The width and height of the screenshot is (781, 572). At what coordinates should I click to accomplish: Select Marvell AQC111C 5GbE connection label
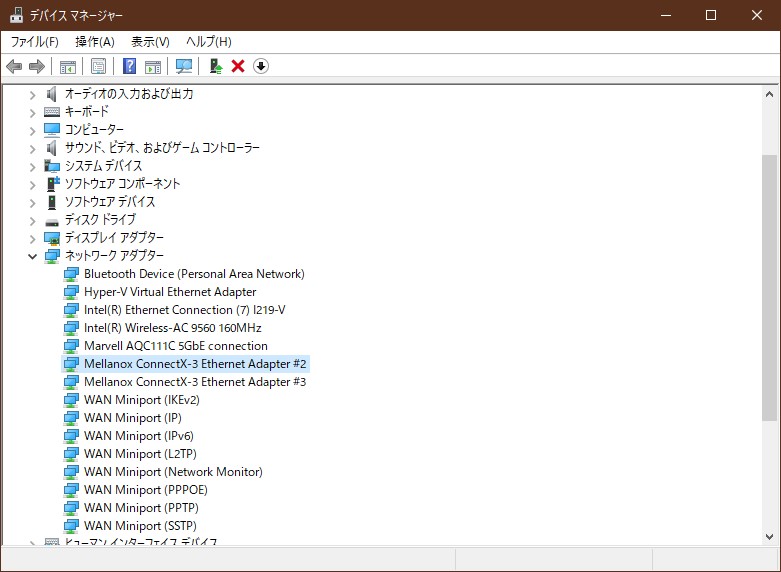[x=175, y=345]
